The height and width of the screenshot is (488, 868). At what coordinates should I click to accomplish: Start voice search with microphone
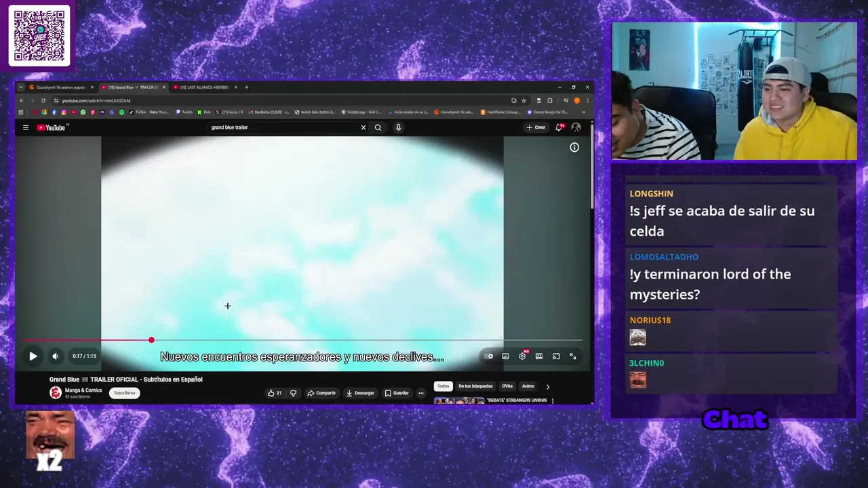click(398, 127)
